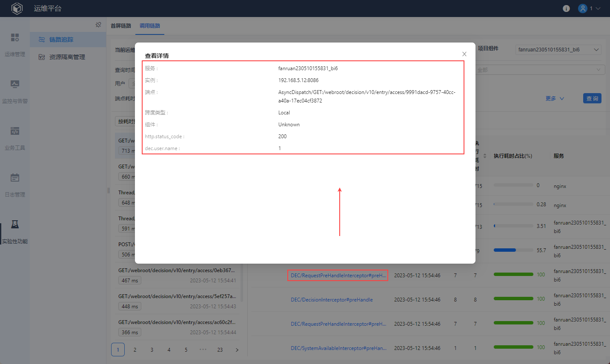The height and width of the screenshot is (364, 610).
Task: Click the 55.7 percent progress bar
Action: click(513, 250)
